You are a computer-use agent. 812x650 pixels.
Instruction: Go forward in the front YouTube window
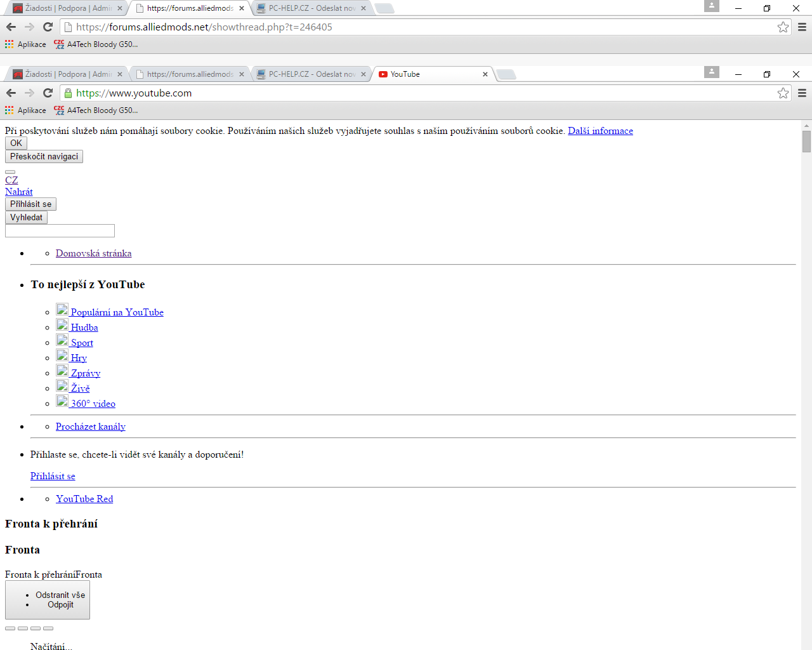29,93
